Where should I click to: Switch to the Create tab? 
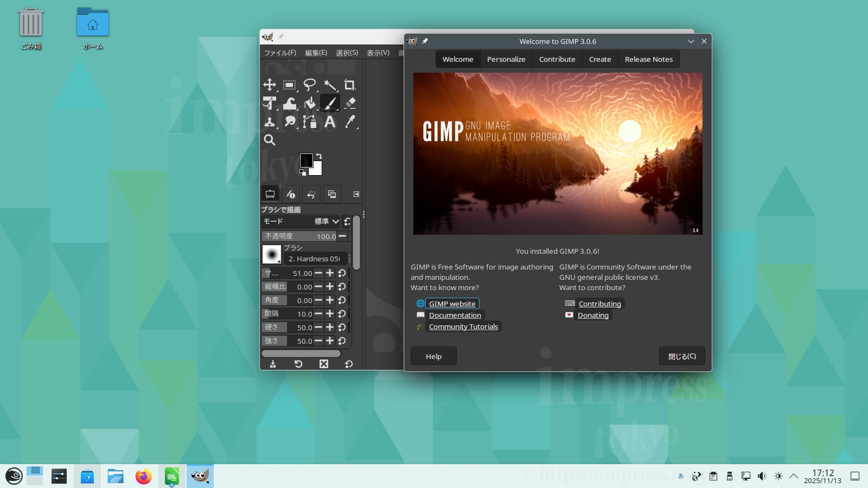pyautogui.click(x=600, y=59)
